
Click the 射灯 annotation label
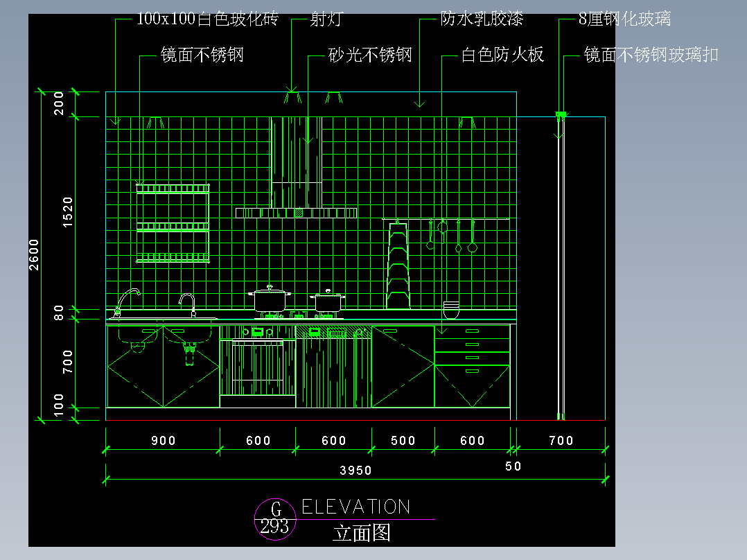tap(326, 19)
